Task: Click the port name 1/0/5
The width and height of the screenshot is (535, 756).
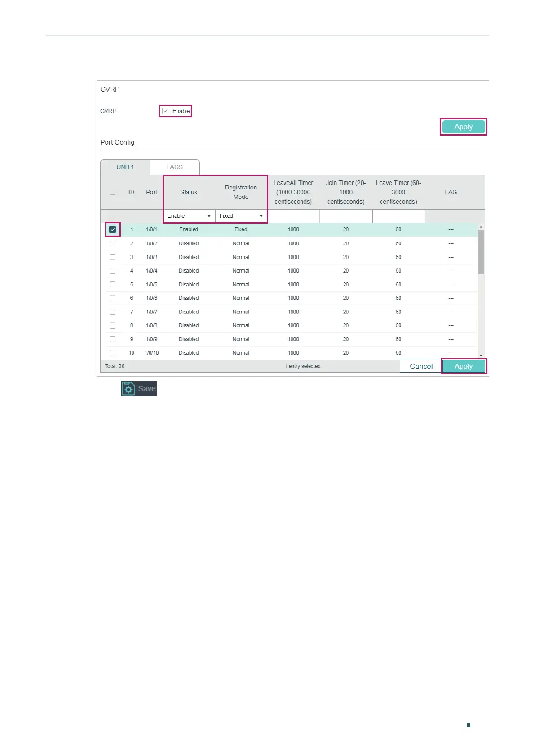Action: (x=151, y=285)
